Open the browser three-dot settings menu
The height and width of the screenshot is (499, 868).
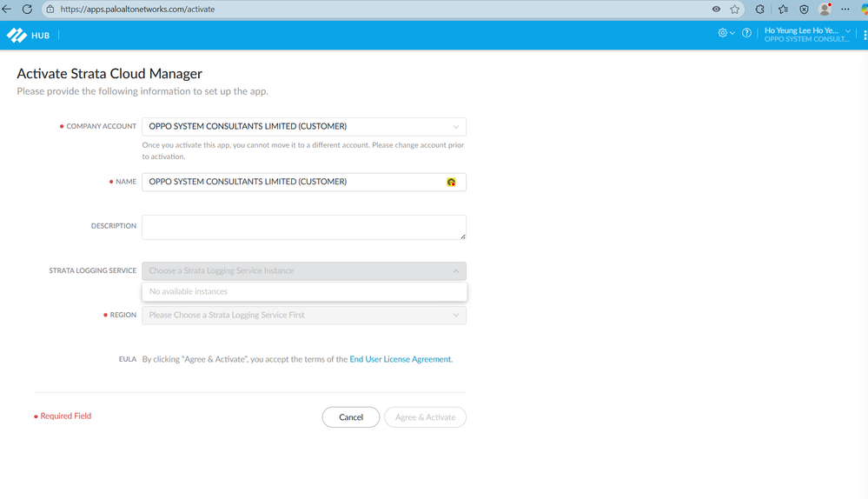(845, 9)
